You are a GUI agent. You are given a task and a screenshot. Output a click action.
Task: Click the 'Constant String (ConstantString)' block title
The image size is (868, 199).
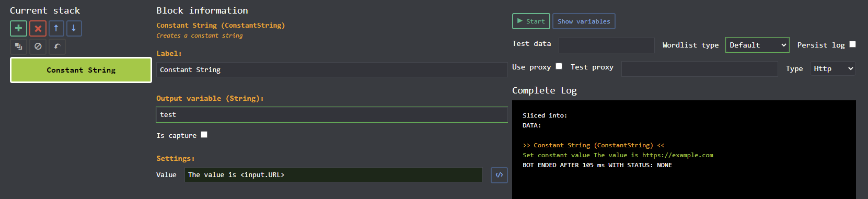(x=221, y=25)
